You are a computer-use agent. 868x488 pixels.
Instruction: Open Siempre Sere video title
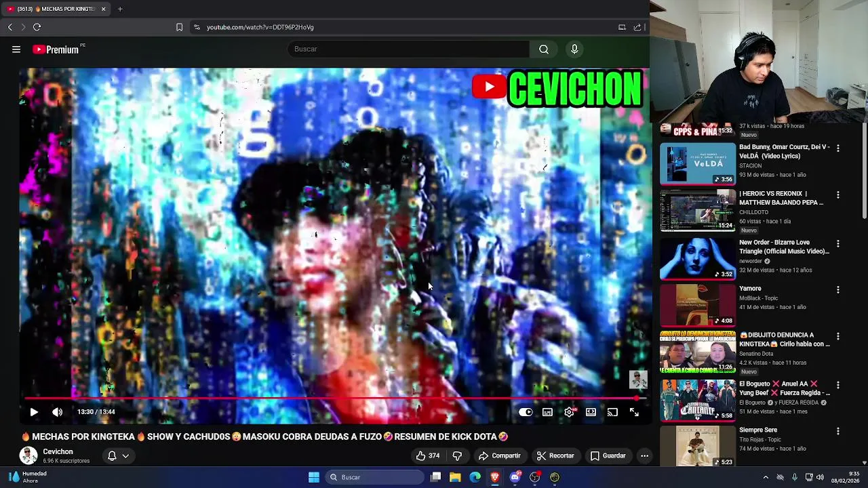(758, 430)
